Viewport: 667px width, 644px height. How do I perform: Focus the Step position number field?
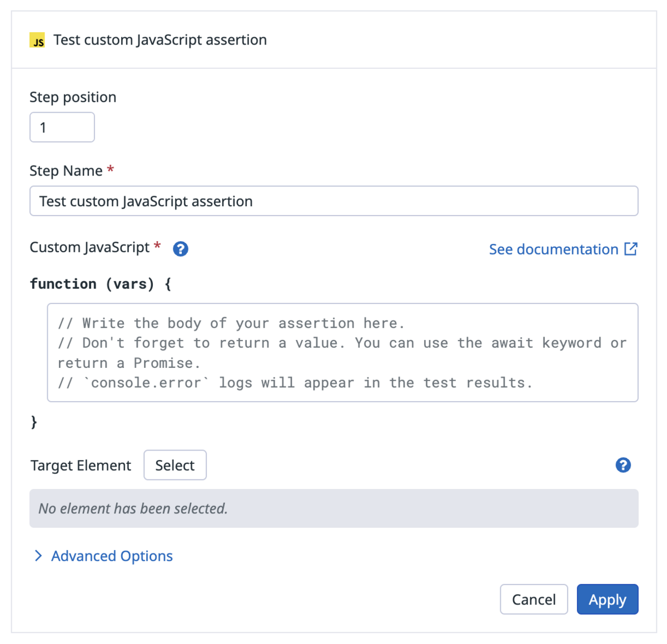tap(62, 127)
